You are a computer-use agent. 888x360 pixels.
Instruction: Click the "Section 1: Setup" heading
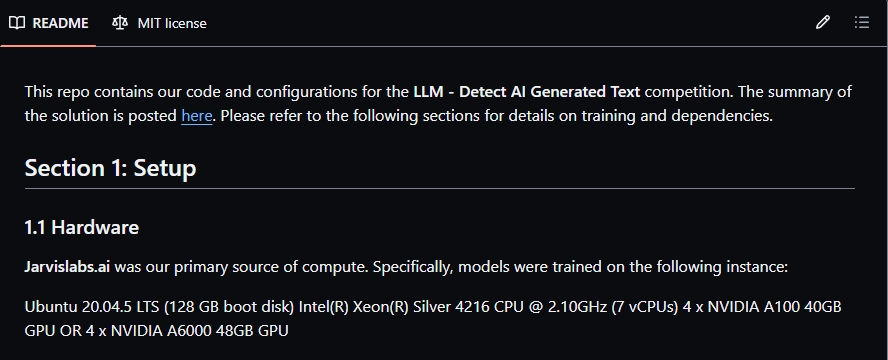coord(110,168)
